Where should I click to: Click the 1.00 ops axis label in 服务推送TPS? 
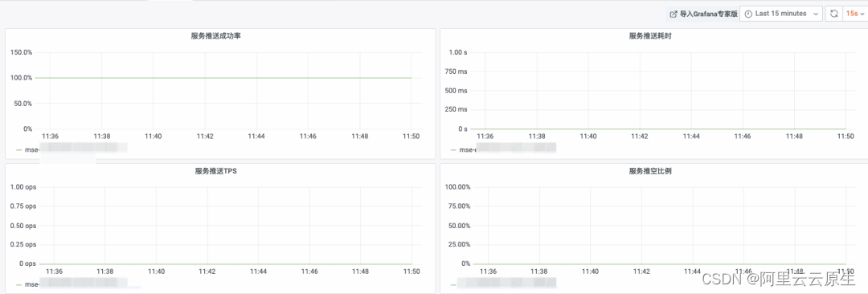[23, 187]
